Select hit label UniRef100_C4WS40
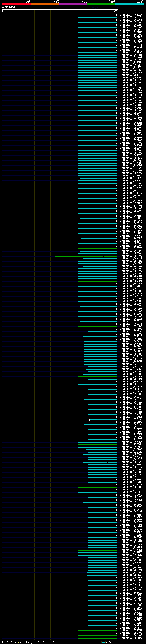Screen dimensions: 146x644 point(131,316)
